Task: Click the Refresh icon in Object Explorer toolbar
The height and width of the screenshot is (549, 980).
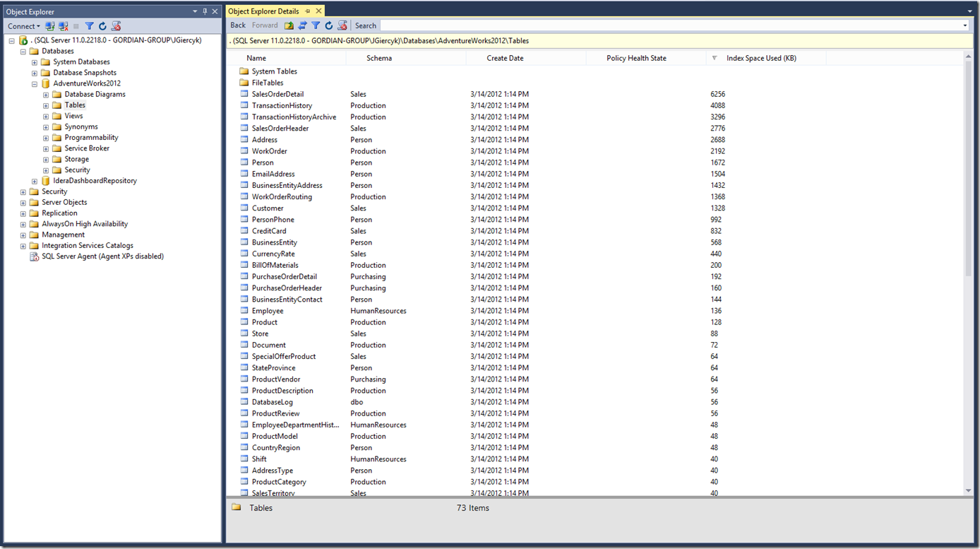Action: [x=102, y=26]
